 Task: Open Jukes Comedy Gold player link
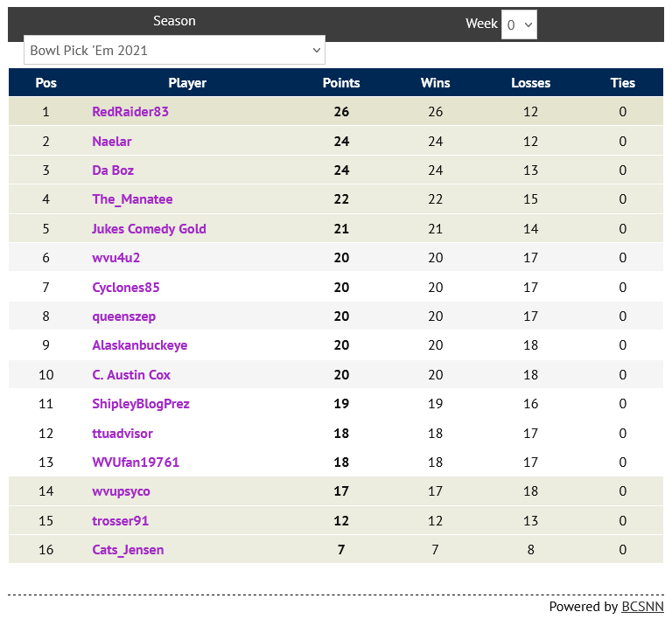pyautogui.click(x=149, y=229)
